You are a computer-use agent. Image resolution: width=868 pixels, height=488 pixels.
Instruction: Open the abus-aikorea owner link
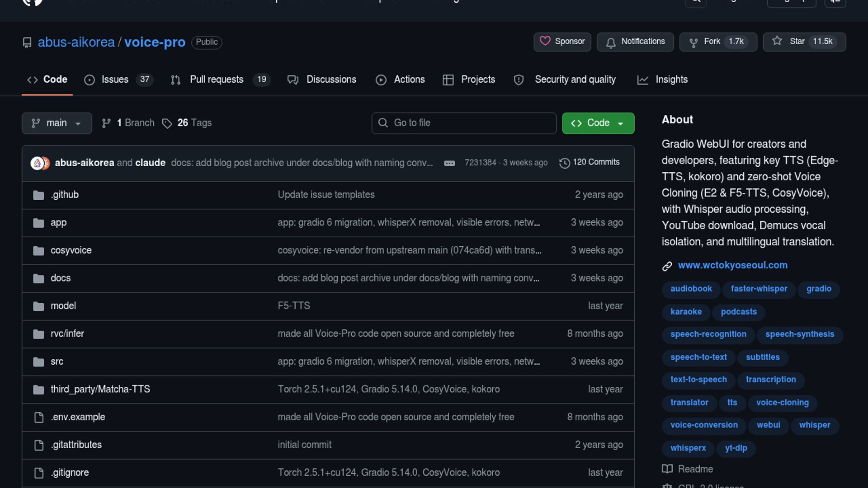coord(76,42)
